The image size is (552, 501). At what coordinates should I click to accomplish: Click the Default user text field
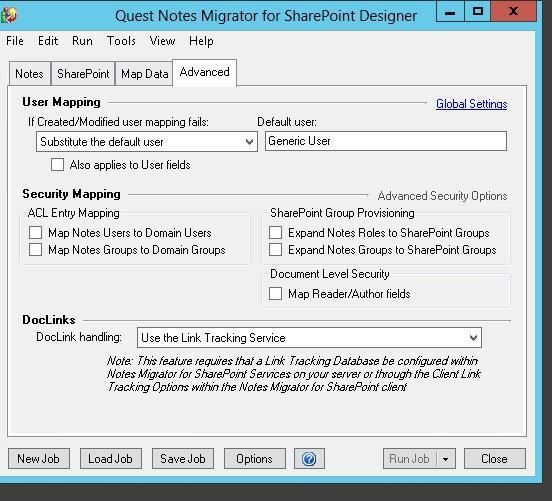386,141
